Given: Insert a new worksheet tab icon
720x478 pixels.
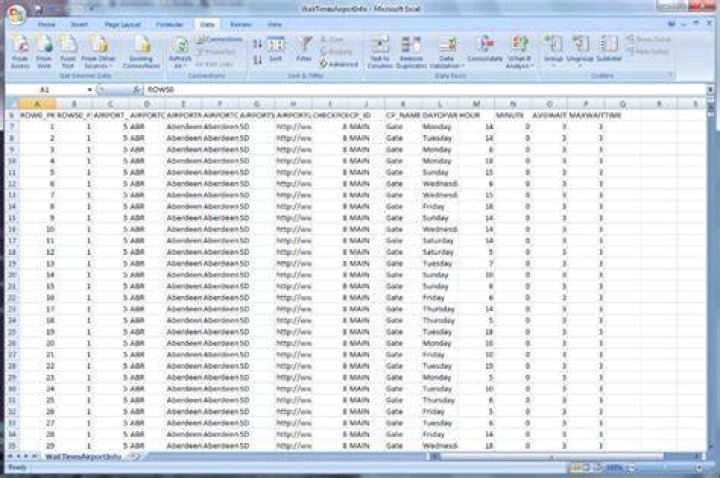Looking at the screenshot, I should 134,456.
